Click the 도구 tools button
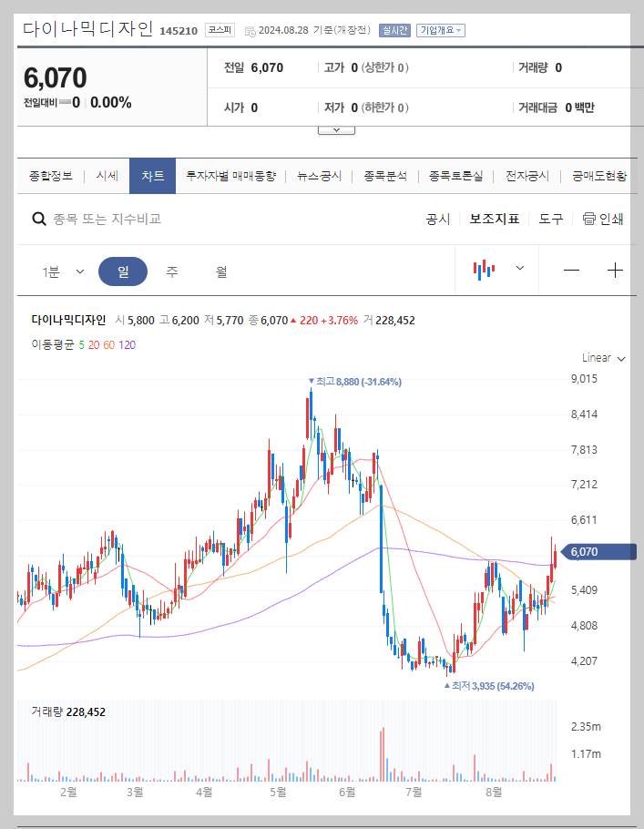This screenshot has height=829, width=644. pyautogui.click(x=550, y=220)
